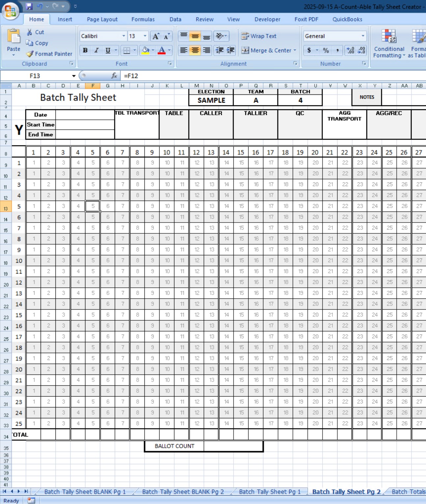Save the workbook from quick access toolbar
The height and width of the screenshot is (504, 426).
(x=29, y=6)
